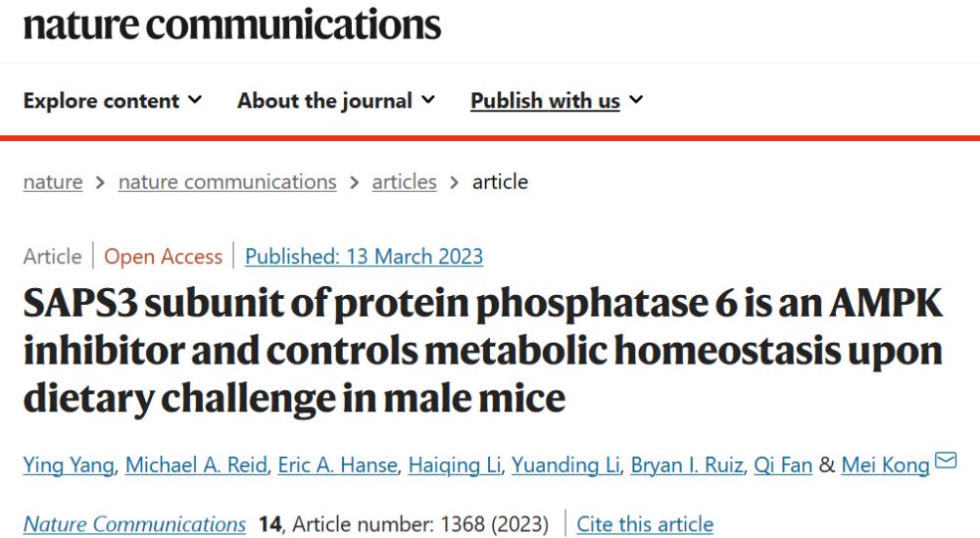Click the author name Qi Fan
980x538 pixels.
tap(783, 465)
